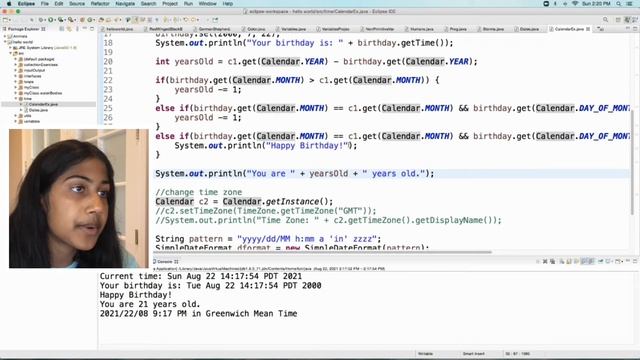Collapse the time package

tap(16, 99)
